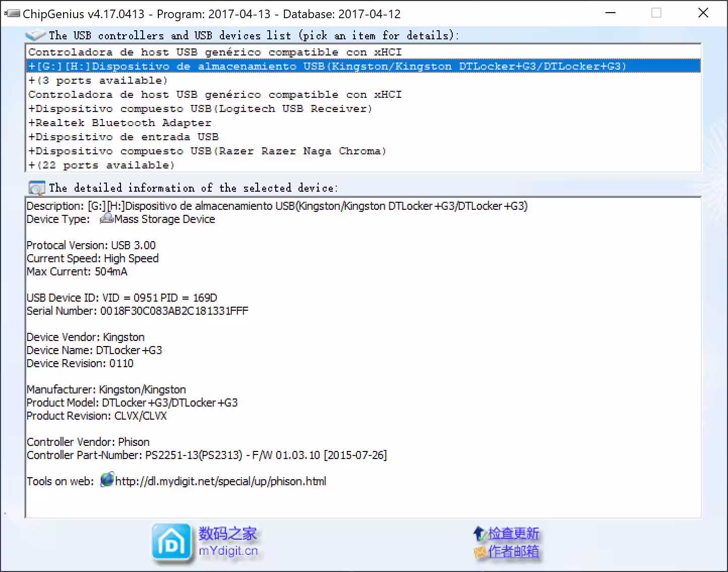The image size is (728, 572).
Task: Click the Product Model: DTLocker+G3 line
Action: click(x=132, y=403)
